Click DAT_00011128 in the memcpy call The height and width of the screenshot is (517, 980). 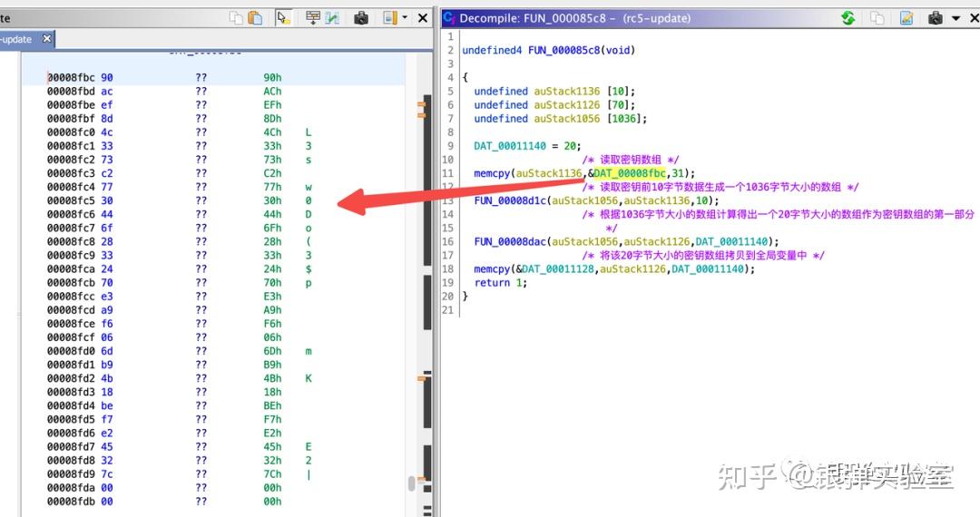(x=559, y=269)
